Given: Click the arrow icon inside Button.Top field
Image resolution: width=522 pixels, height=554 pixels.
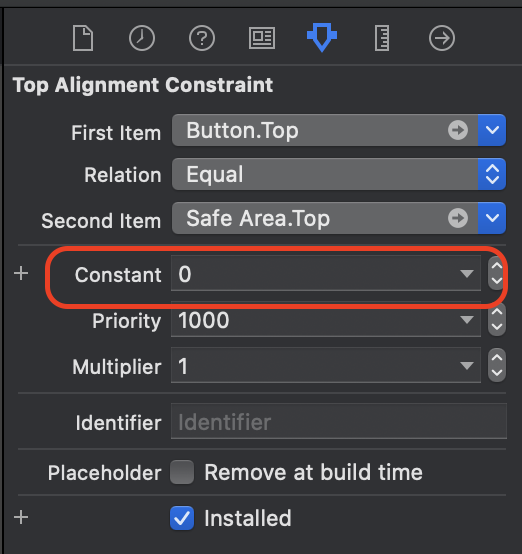Looking at the screenshot, I should point(458,130).
